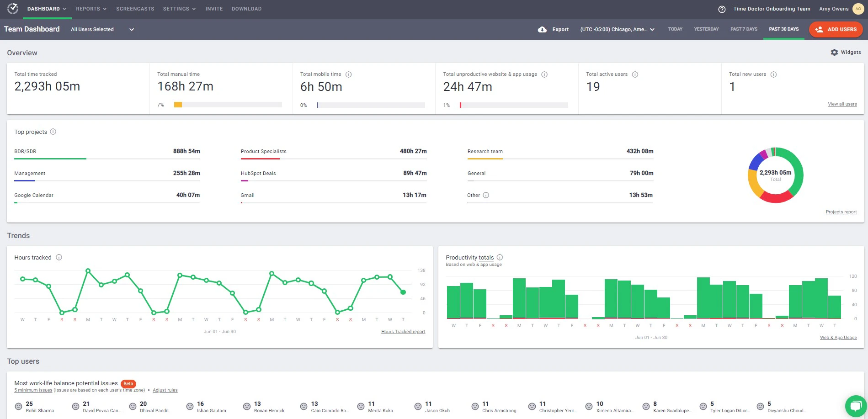Viewport: 868px width, 419px height.
Task: Click info icon beside Total active users
Action: coord(635,74)
